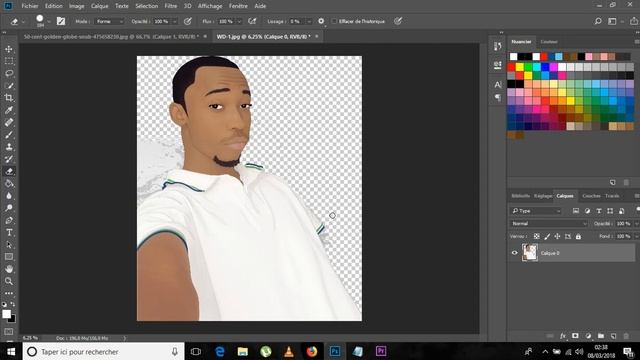Pick the yellow swatch in Nuancier
The width and height of the screenshot is (640, 360).
(520, 67)
